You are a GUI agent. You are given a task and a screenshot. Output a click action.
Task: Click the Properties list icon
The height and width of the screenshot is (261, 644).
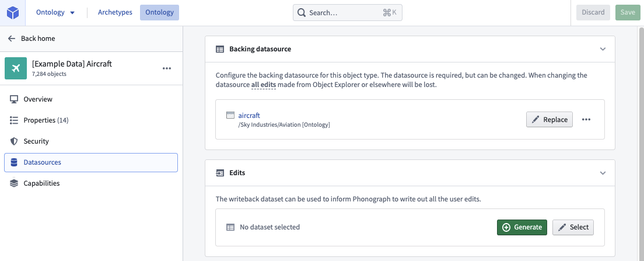pyautogui.click(x=14, y=120)
